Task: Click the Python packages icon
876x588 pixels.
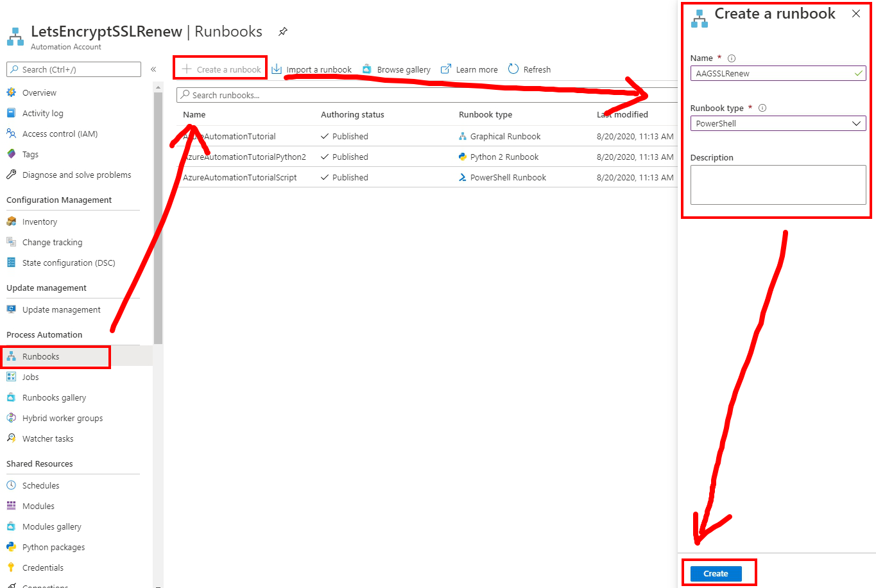Action: point(11,547)
